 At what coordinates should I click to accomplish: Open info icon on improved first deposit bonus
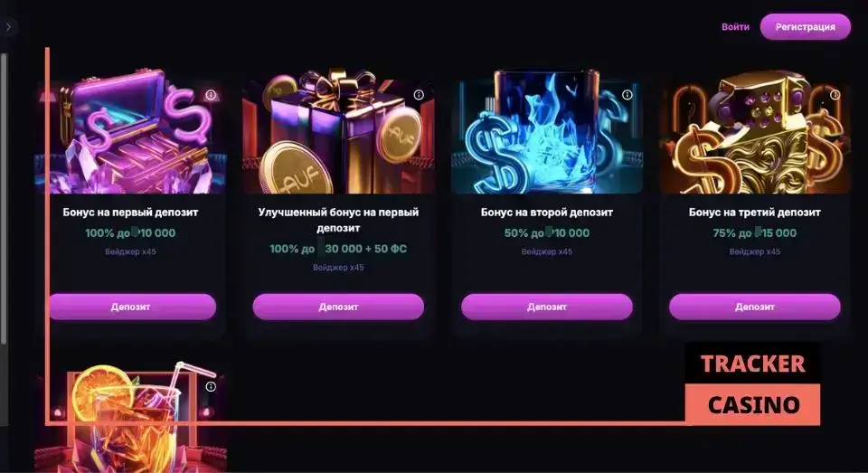pos(419,95)
